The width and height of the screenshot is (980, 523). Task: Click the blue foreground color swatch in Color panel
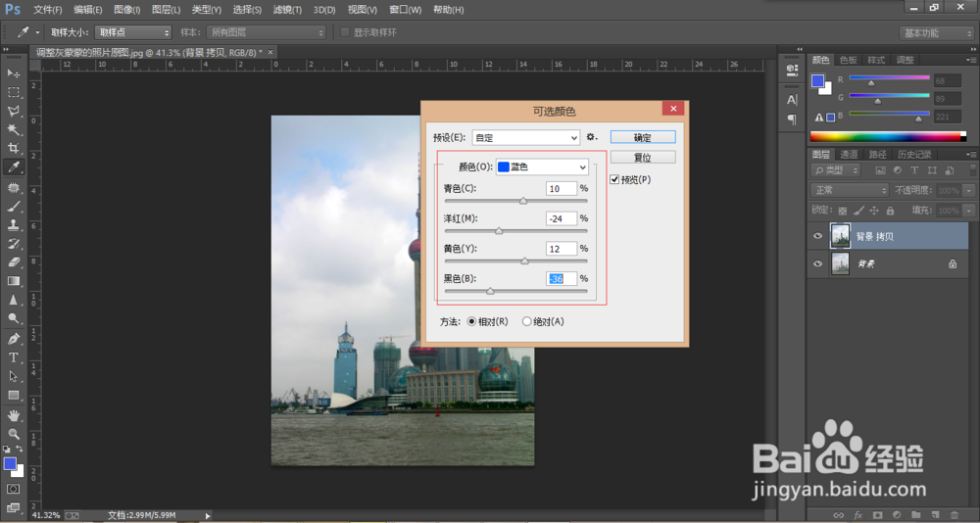[817, 81]
